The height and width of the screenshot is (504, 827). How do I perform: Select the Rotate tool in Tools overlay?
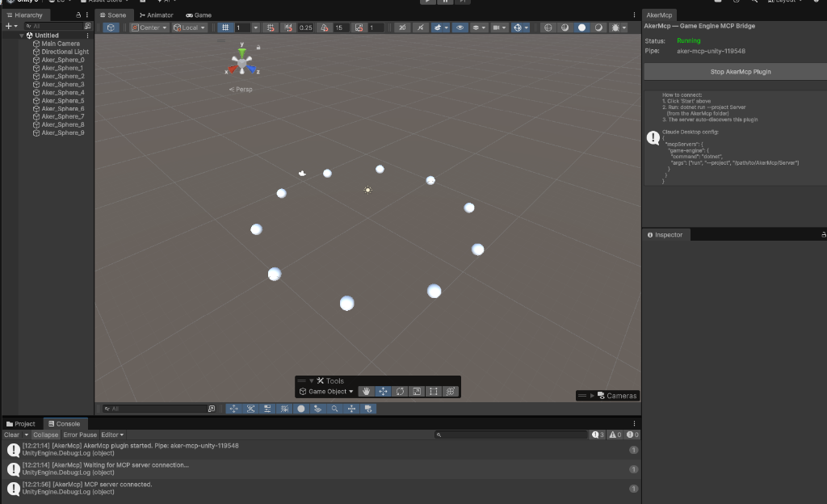(x=400, y=392)
